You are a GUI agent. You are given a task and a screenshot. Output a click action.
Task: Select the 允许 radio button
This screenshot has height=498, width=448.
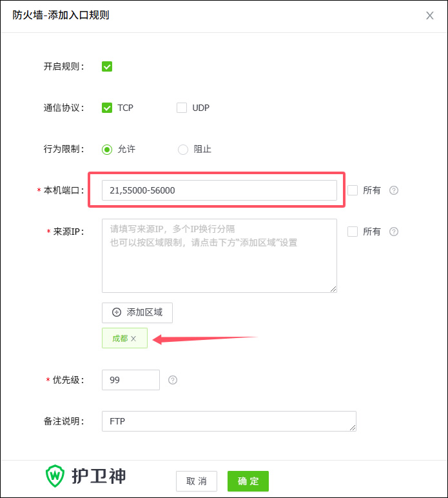point(107,149)
